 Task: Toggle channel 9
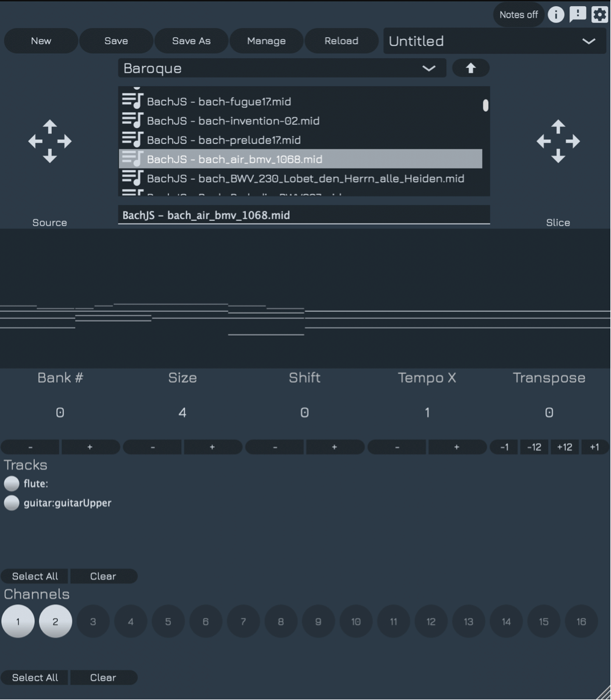click(318, 621)
